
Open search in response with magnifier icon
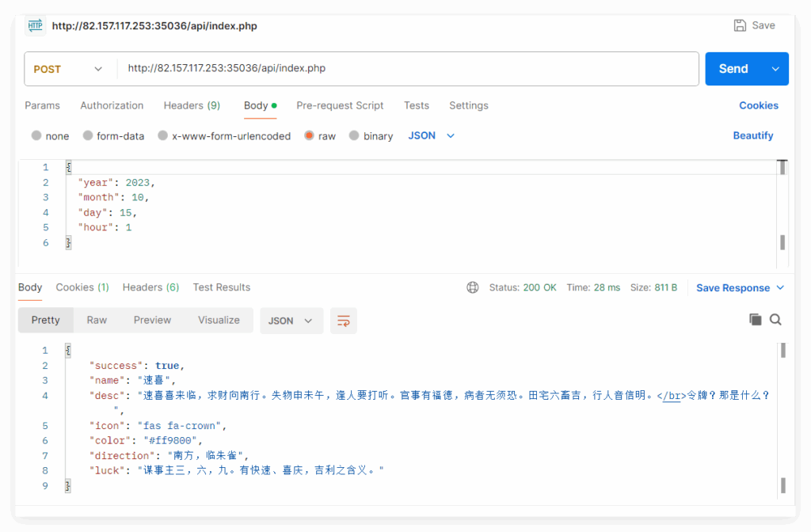[776, 319]
